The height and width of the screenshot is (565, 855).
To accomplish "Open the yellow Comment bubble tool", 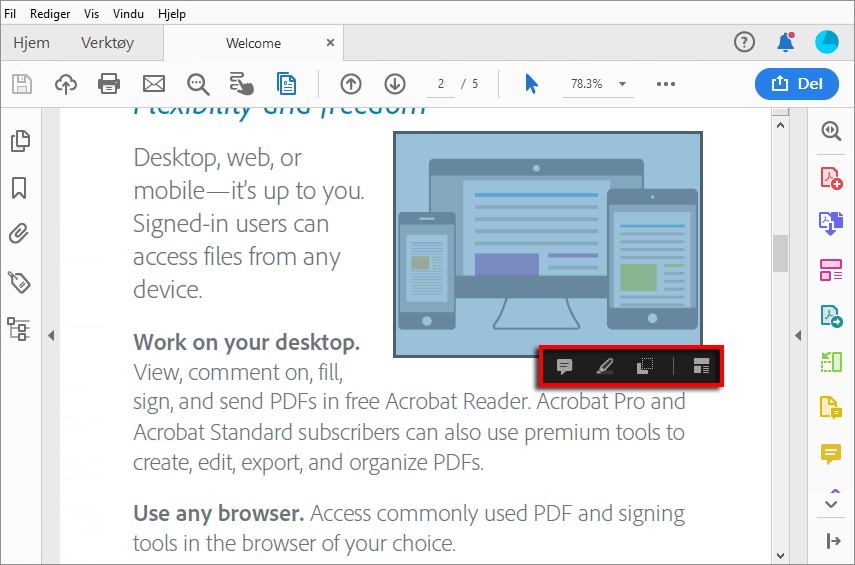I will [x=831, y=454].
